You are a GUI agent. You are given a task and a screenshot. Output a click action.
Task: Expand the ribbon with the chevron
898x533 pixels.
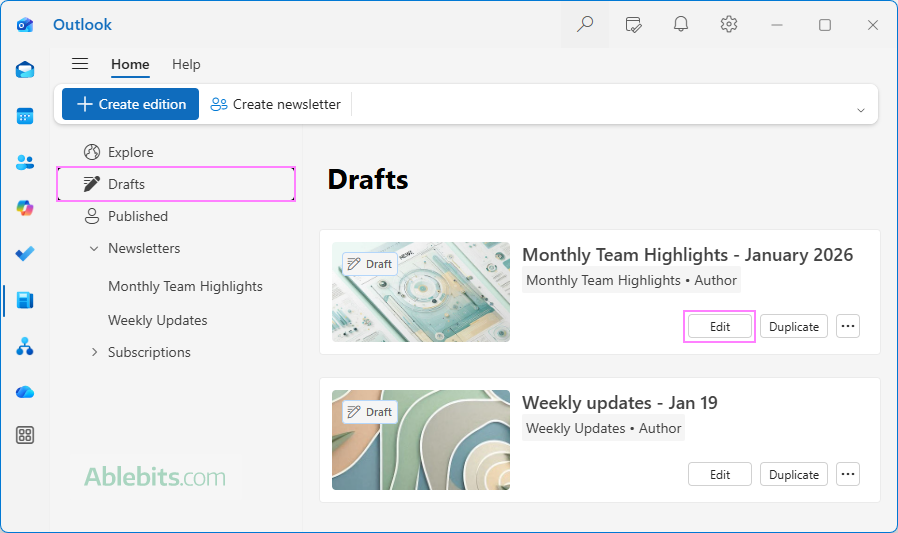[x=860, y=110]
